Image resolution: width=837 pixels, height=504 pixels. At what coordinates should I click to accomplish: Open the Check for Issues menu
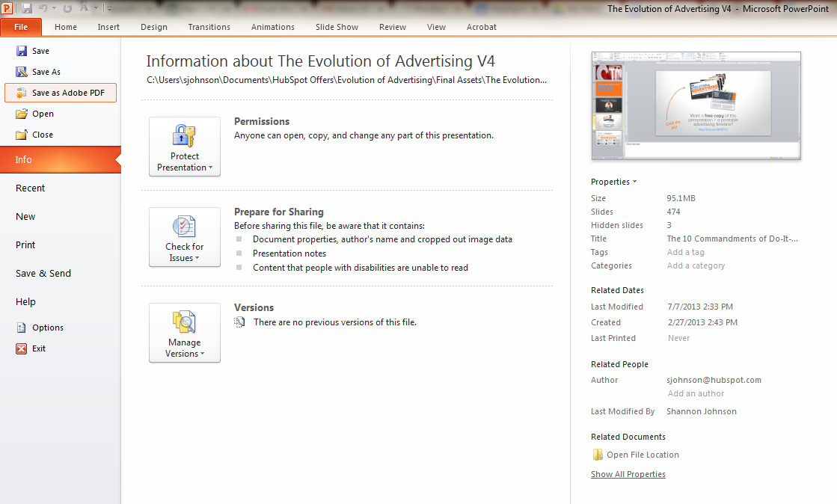pyautogui.click(x=184, y=238)
